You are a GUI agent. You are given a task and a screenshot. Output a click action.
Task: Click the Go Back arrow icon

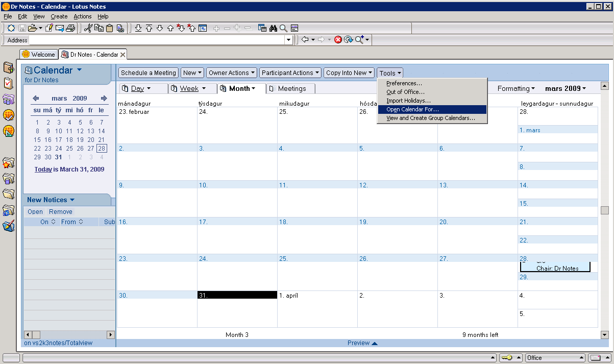305,39
